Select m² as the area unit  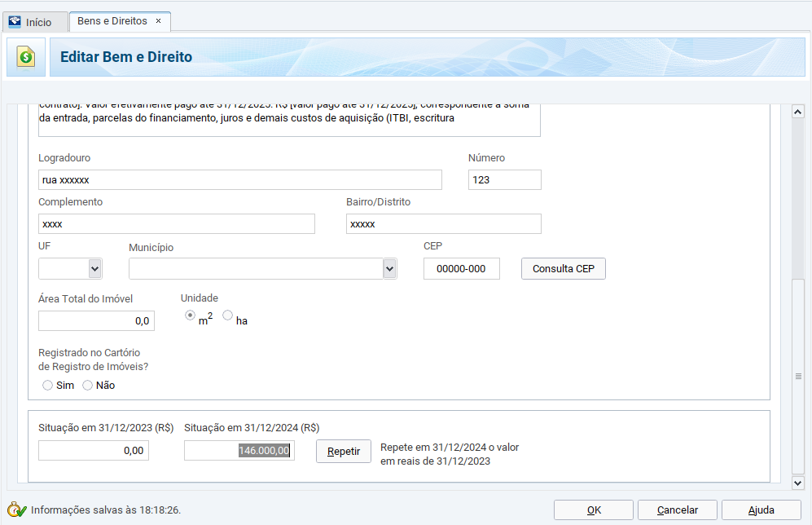coord(190,315)
